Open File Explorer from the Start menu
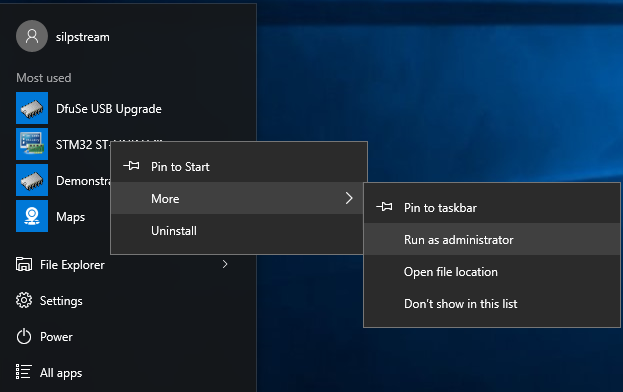This screenshot has height=392, width=623. tap(72, 265)
